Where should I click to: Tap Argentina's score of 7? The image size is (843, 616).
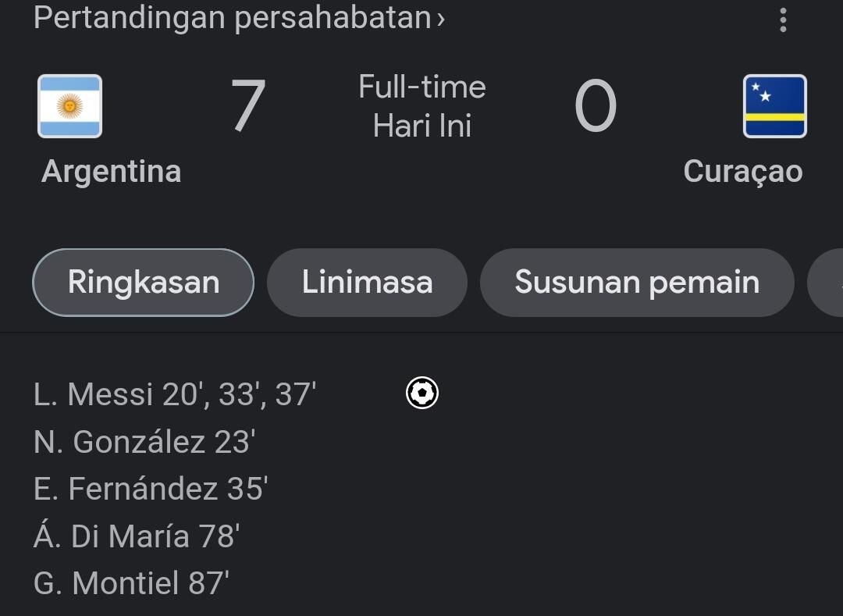click(248, 106)
